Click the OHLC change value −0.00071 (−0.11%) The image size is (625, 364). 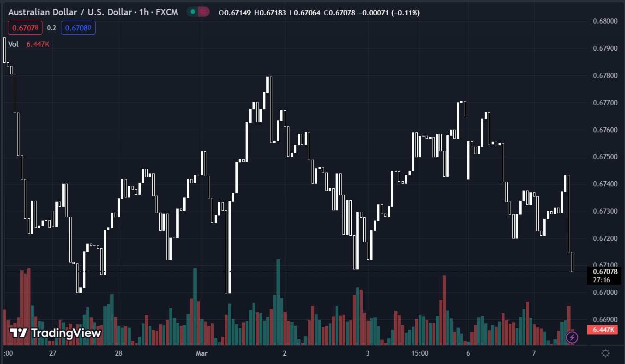[x=390, y=12]
